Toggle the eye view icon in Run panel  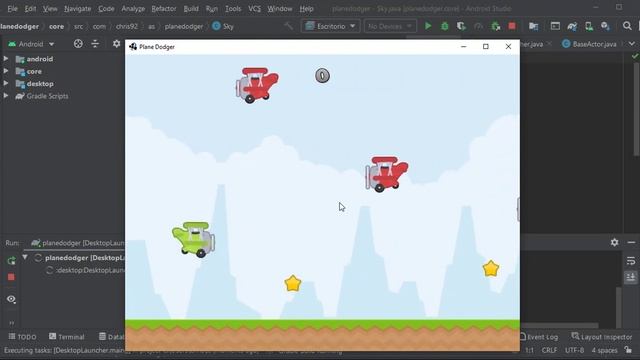click(x=11, y=299)
